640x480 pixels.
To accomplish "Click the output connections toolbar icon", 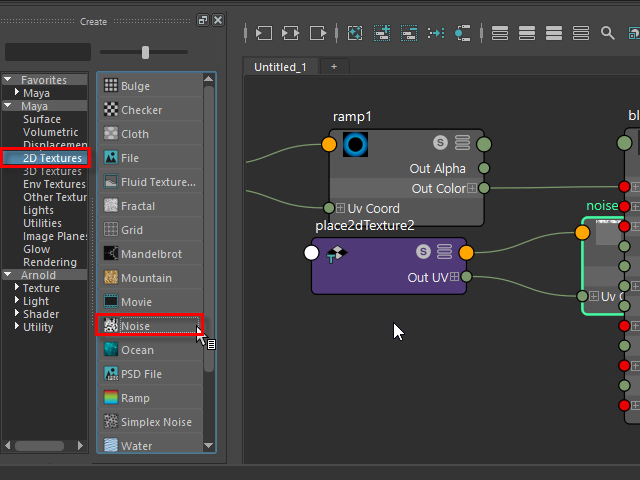I will tap(317, 33).
